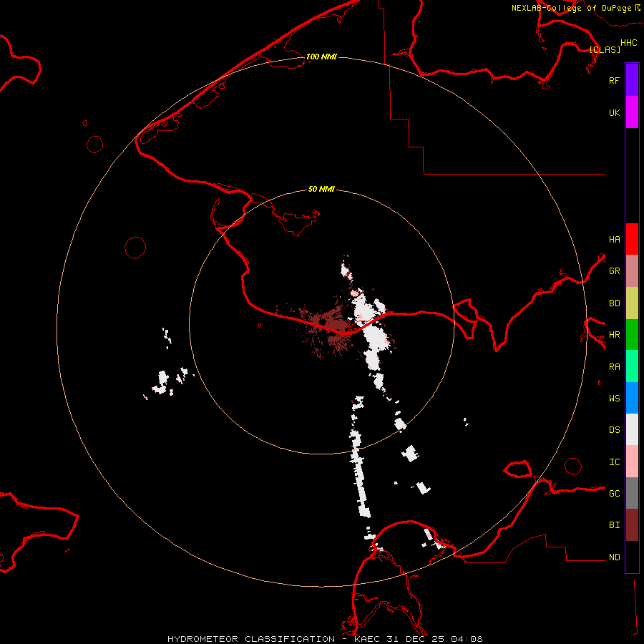Click the DS legend label
Screen dimensions: 644x644
614,430
